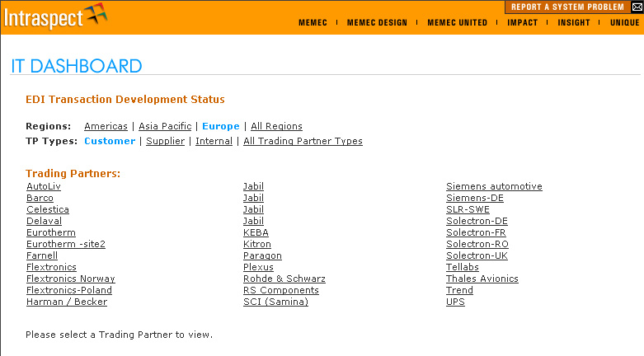644x356 pixels.
Task: Filter TP types by Internal
Action: (214, 141)
